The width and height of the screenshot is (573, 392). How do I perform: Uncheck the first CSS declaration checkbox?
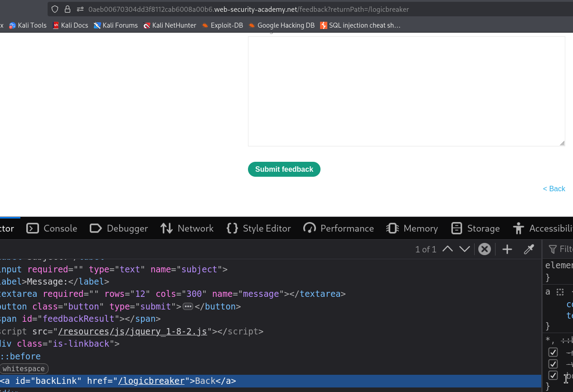tap(553, 352)
